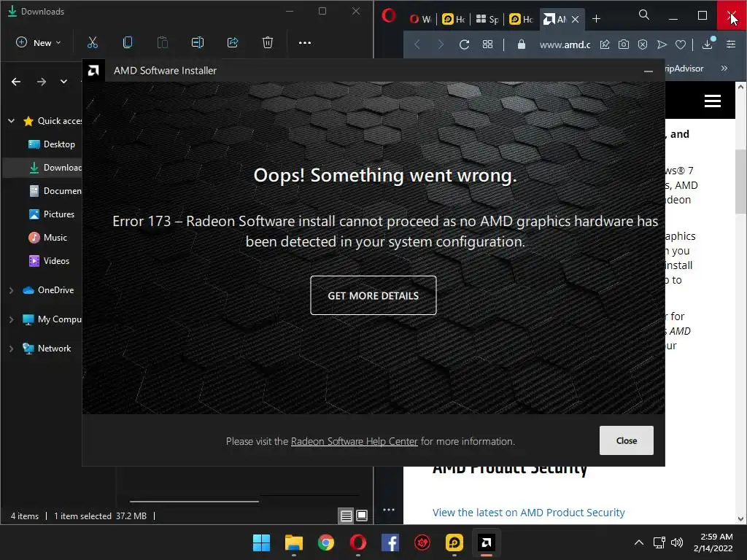
Task: Expand the OneDrive tree node
Action: click(12, 290)
